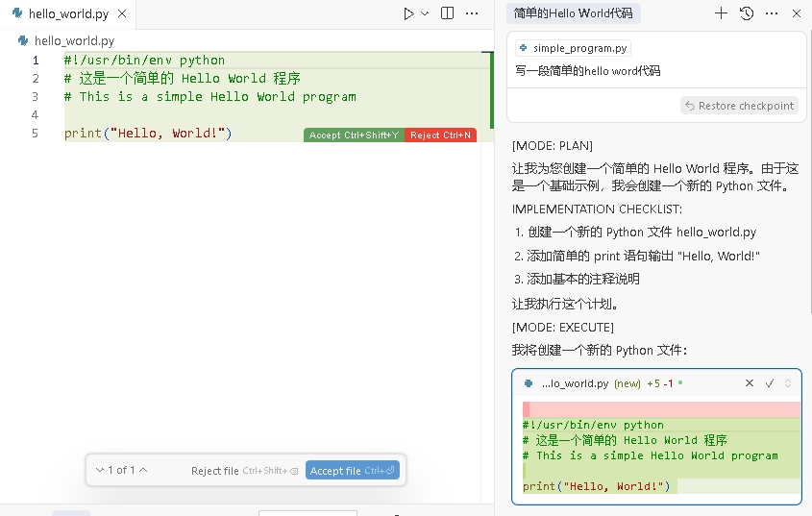This screenshot has height=516, width=812.
Task: Open chat panel more options
Action: tap(772, 13)
